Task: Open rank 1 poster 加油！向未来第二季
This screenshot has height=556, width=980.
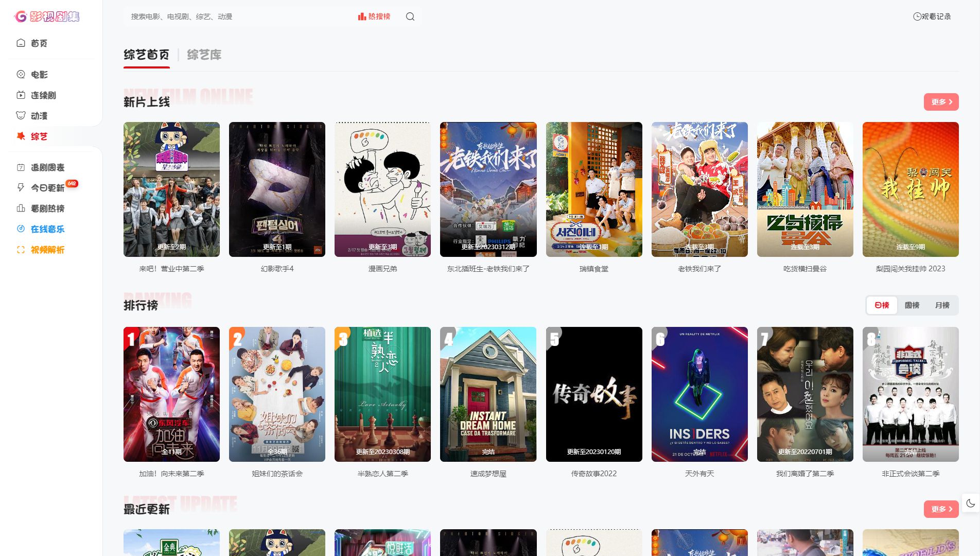Action: (x=171, y=394)
